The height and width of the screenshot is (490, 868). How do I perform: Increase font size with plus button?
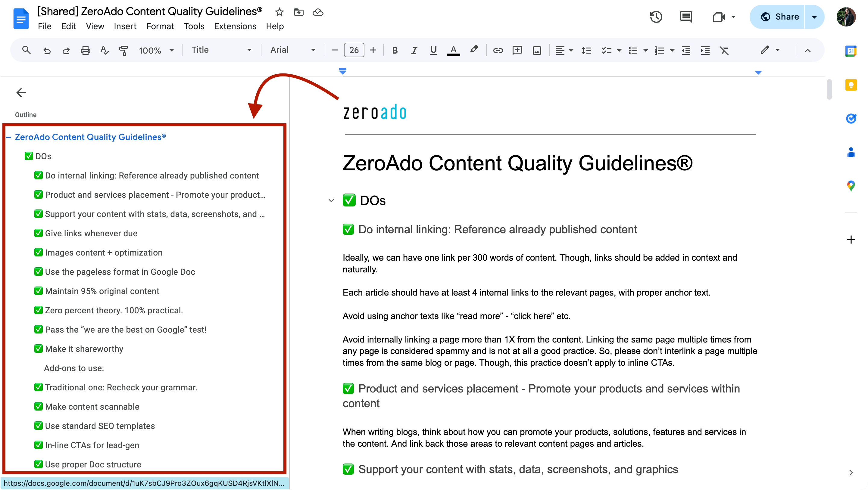[373, 50]
